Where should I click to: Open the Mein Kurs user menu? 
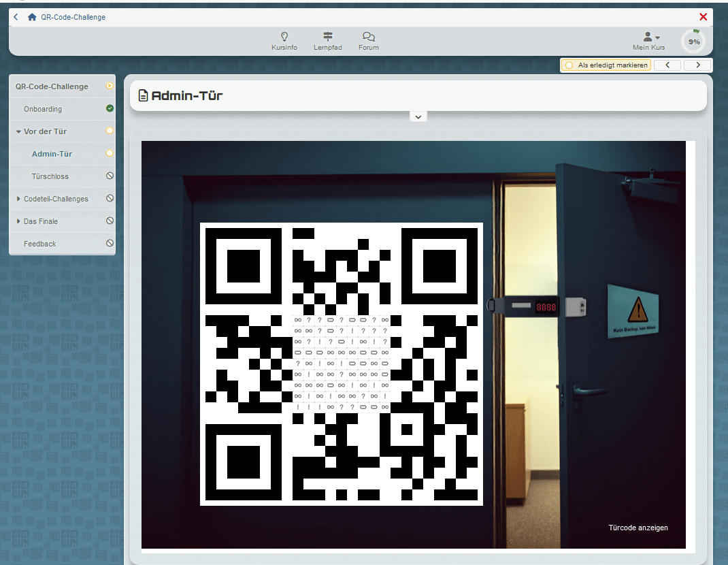click(x=649, y=41)
